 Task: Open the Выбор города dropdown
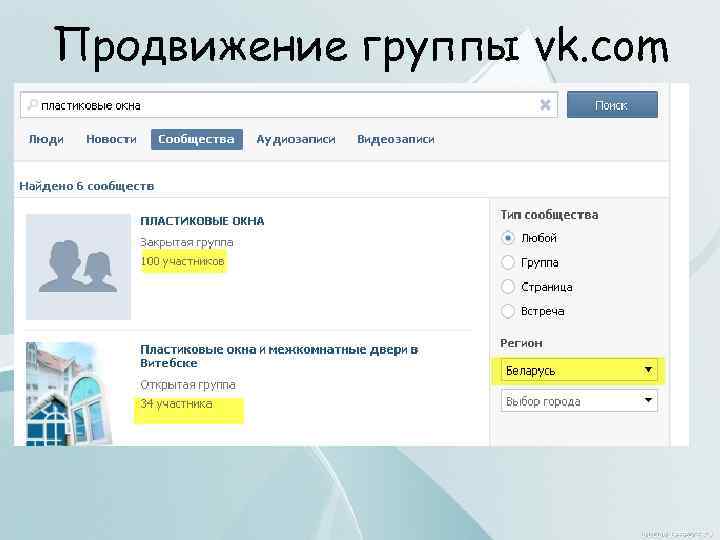pyautogui.click(x=579, y=401)
